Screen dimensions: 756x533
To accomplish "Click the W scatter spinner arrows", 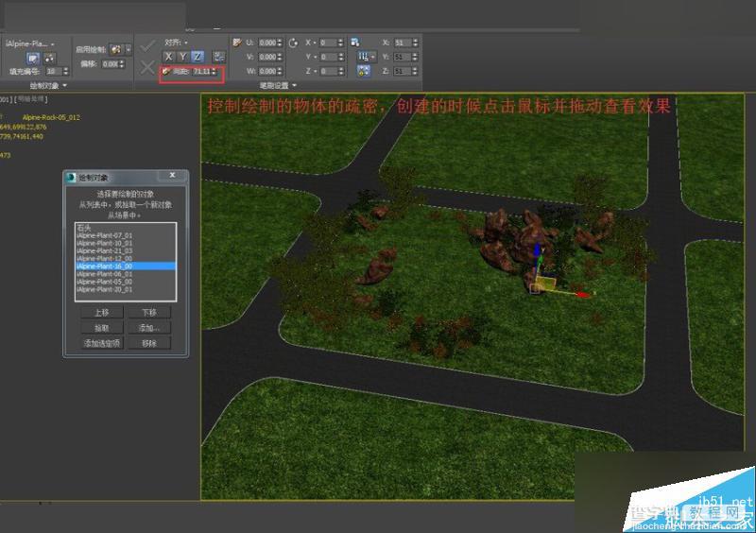I will pos(280,71).
